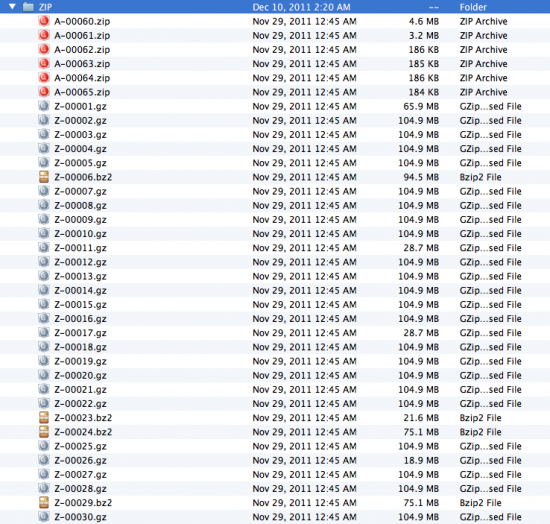
Task: Click the Z-00023.bz2 archive icon
Action: (x=44, y=417)
